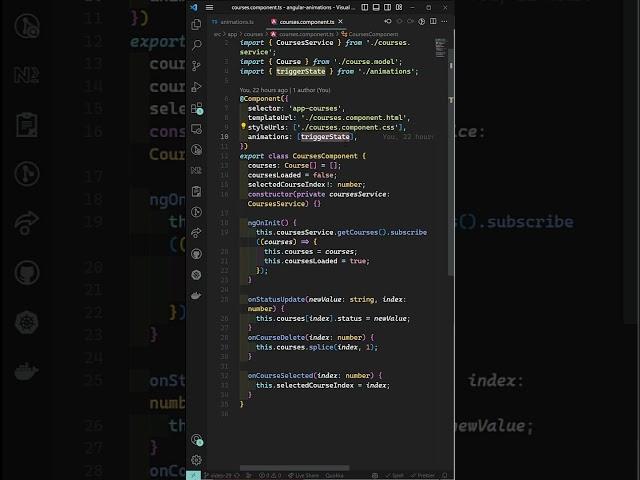This screenshot has width=640, height=480.
Task: Open the notifications bell in status bar
Action: point(445,476)
